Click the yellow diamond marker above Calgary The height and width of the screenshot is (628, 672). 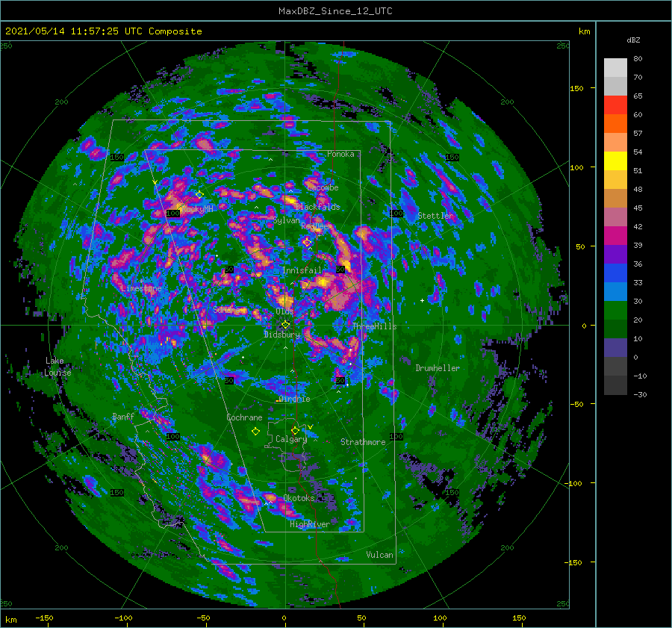coord(295,430)
